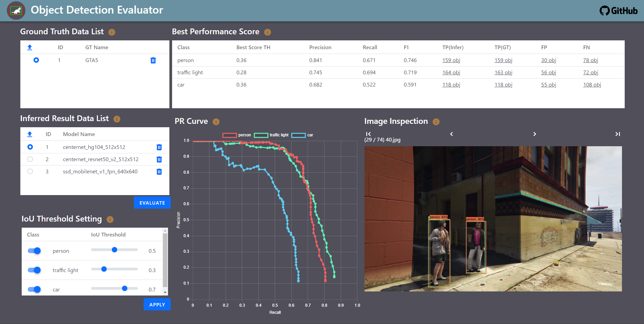644x324 pixels.
Task: Click the F1 column header
Action: (406, 47)
